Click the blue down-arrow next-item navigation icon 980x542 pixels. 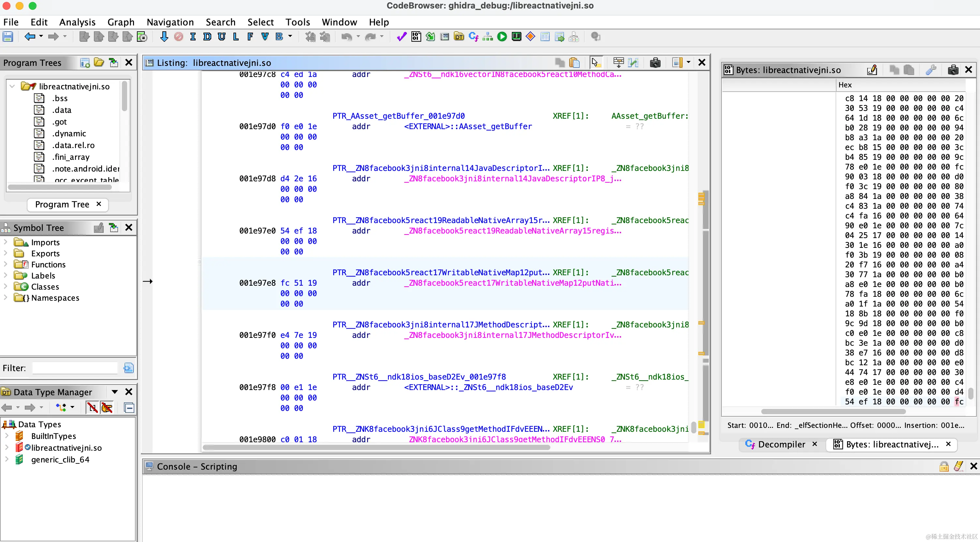[x=164, y=37]
